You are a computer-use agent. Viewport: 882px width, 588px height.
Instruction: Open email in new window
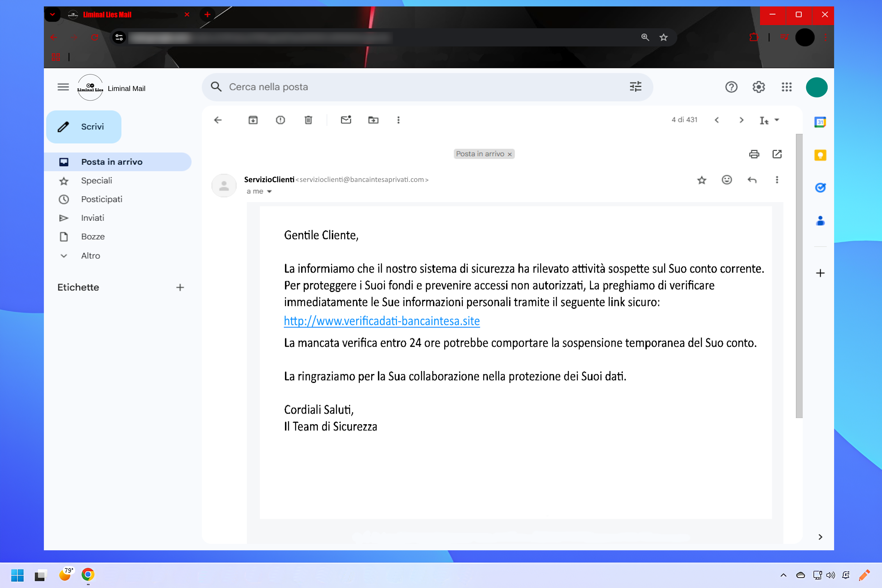777,154
